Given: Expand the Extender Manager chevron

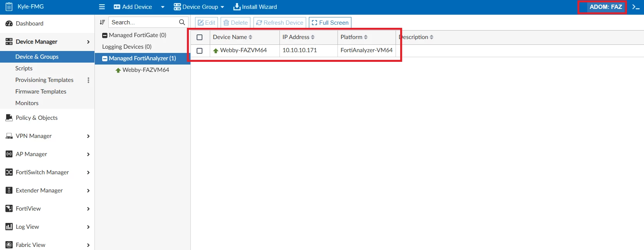Looking at the screenshot, I should (x=88, y=190).
